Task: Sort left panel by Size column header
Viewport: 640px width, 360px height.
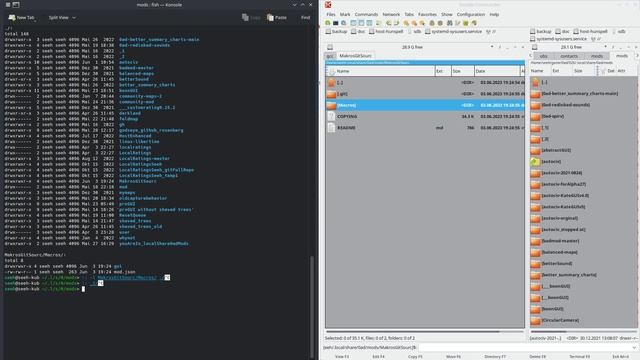Action: tap(462, 71)
